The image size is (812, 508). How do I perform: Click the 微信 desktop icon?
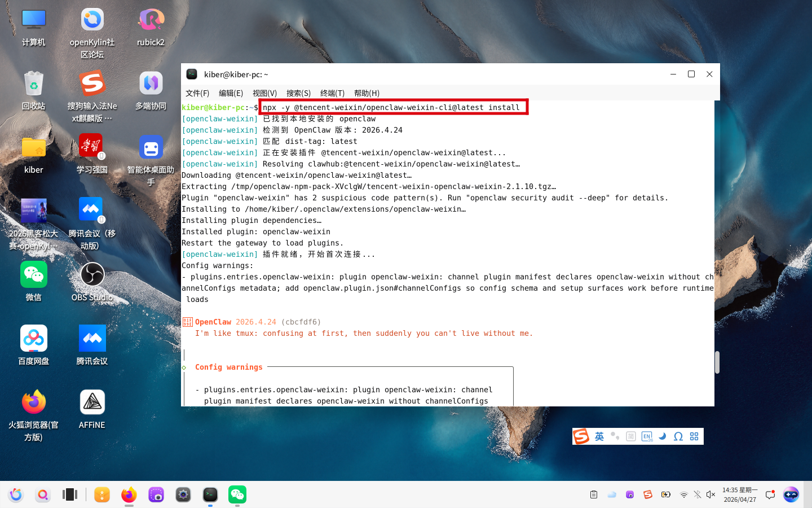point(34,275)
